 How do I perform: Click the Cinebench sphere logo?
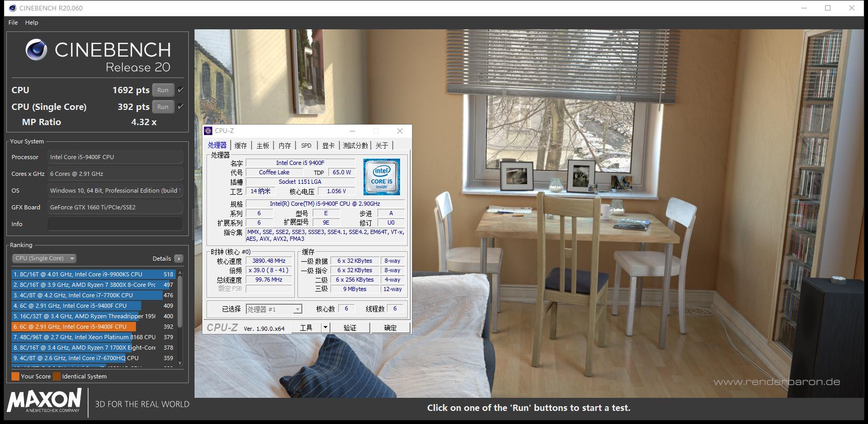[x=36, y=50]
